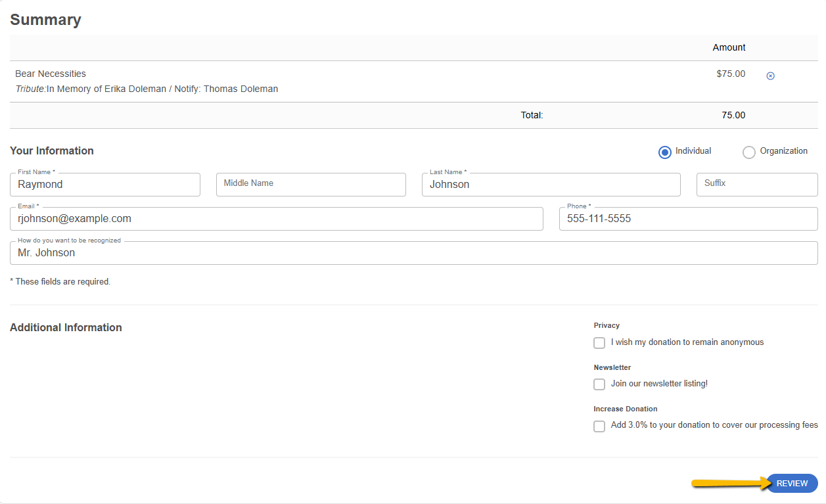Click the 'These fields are required' note
The width and height of the screenshot is (826, 504).
[60, 281]
